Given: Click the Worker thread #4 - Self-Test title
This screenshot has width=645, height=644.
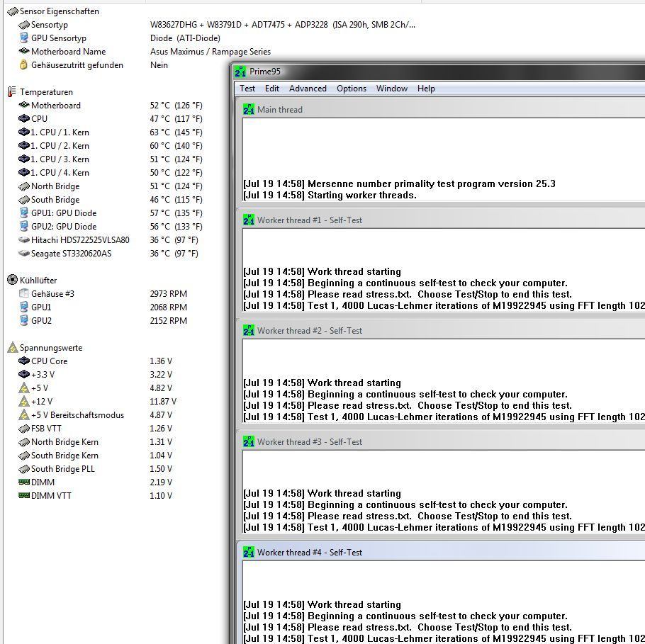Looking at the screenshot, I should (310, 553).
